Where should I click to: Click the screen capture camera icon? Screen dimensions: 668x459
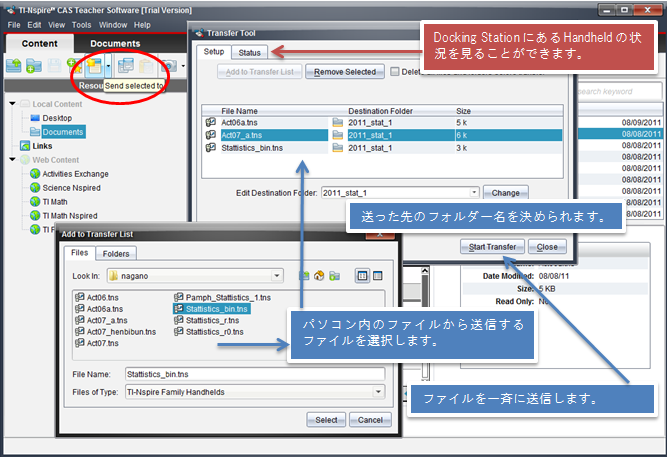click(169, 66)
